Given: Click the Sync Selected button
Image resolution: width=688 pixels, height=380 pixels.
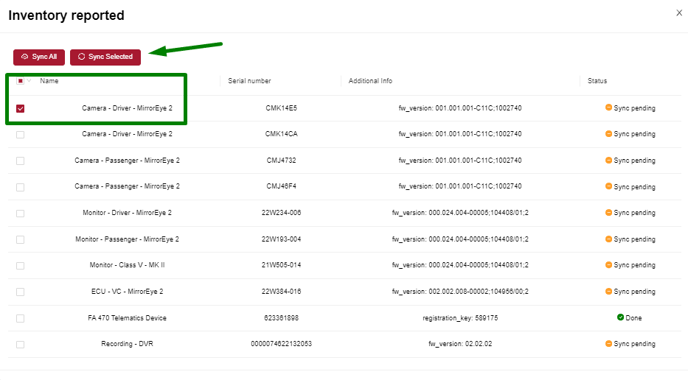Looking at the screenshot, I should (x=105, y=57).
